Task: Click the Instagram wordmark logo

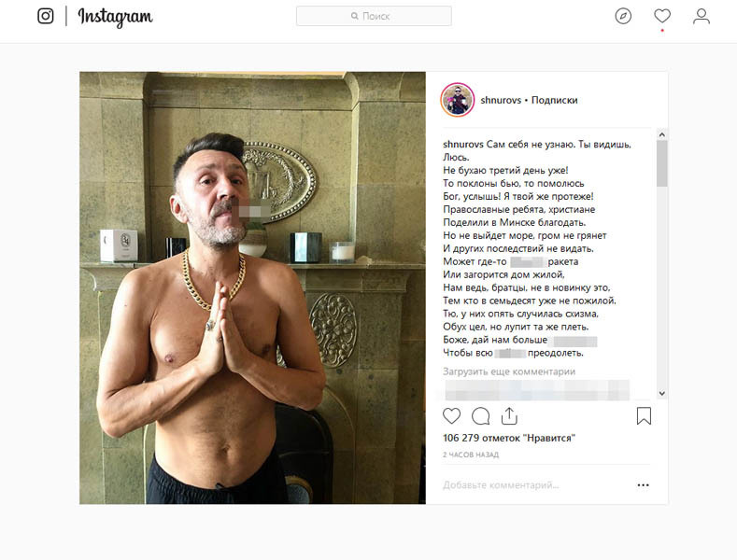Action: [115, 17]
